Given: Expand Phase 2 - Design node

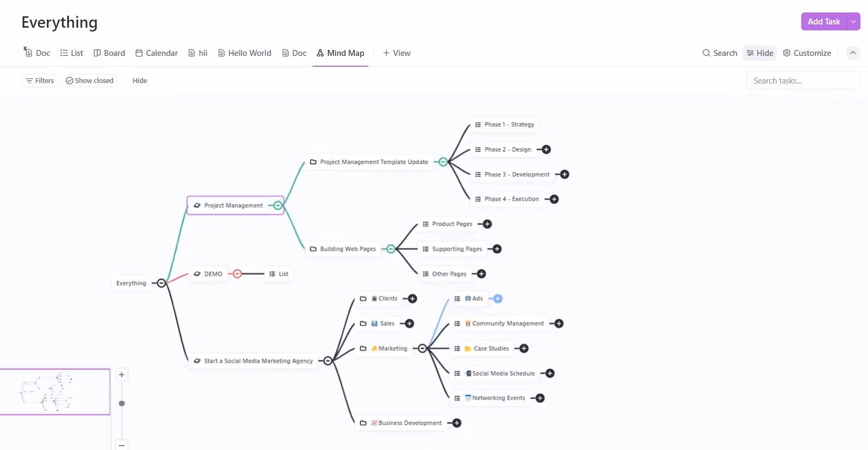Looking at the screenshot, I should click(546, 149).
